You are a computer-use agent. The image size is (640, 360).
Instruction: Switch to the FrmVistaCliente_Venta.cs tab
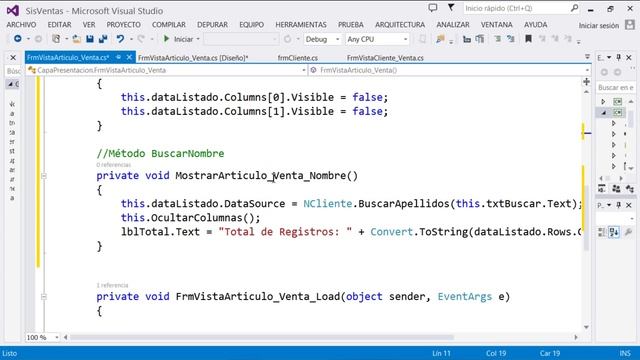point(385,58)
